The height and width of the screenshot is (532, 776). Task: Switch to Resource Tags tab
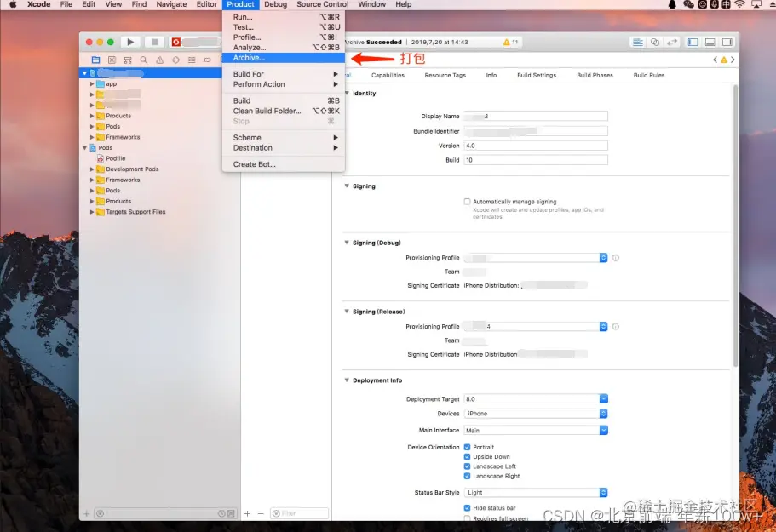445,75
